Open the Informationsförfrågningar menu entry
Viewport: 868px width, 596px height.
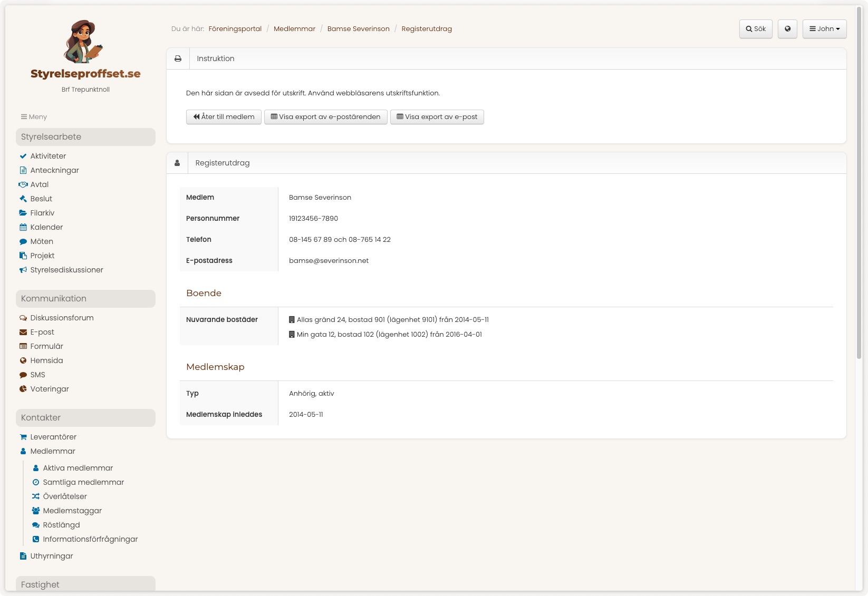pyautogui.click(x=90, y=539)
